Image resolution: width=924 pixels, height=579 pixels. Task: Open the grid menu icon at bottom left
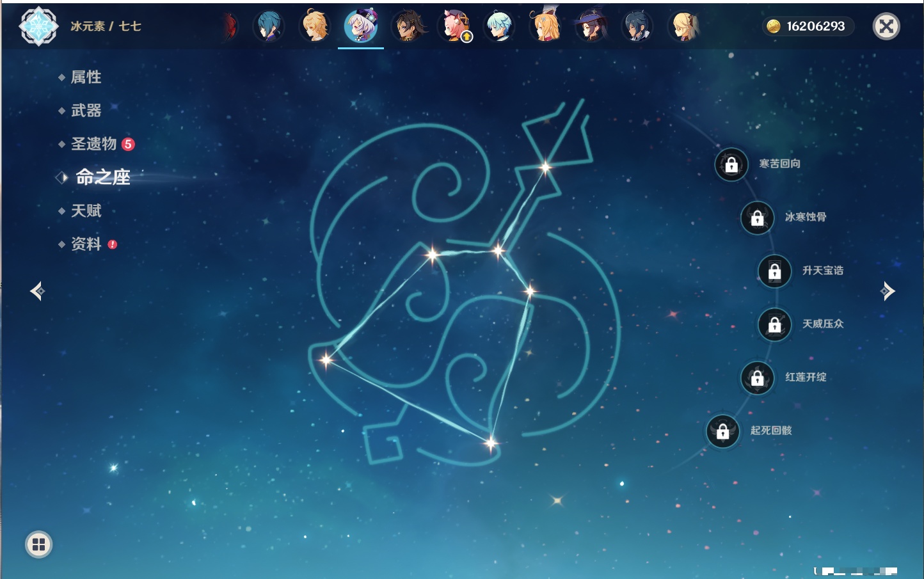click(38, 544)
